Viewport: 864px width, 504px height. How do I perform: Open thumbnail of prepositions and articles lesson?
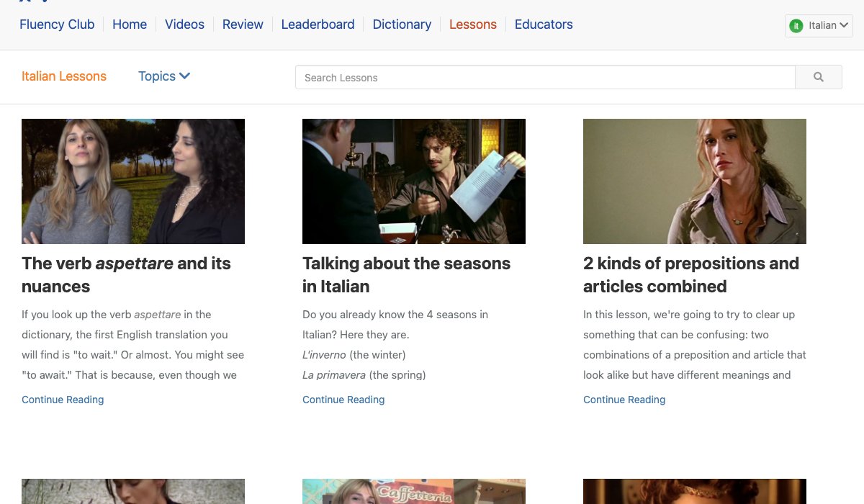tap(695, 181)
